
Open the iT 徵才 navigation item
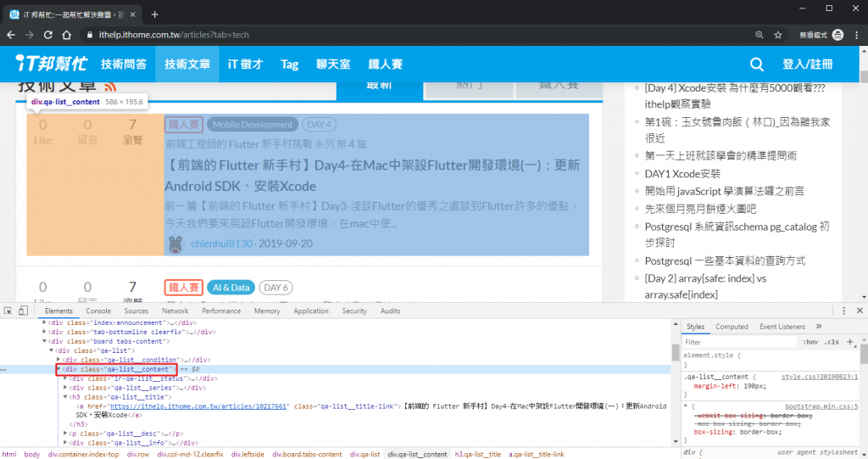click(245, 64)
